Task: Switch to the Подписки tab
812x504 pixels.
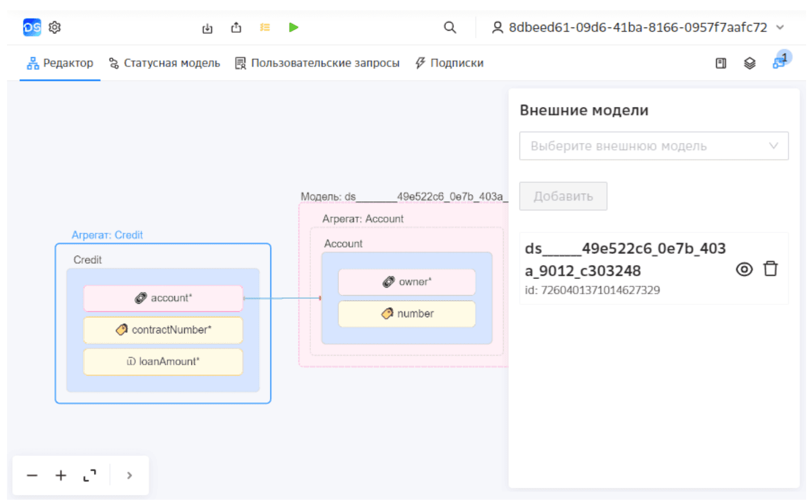Action: pos(449,63)
